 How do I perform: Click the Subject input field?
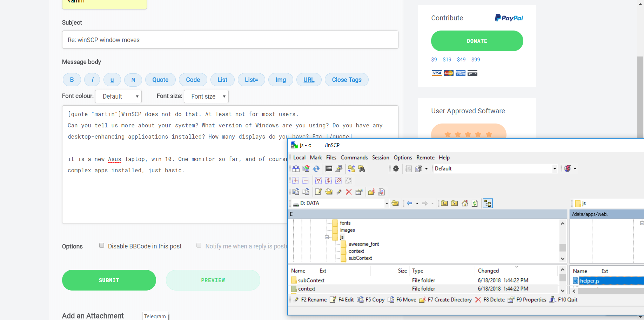[x=230, y=40]
